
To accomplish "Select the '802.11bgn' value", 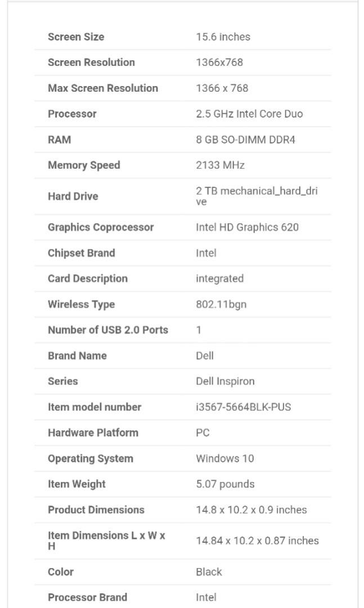I will [221, 305].
